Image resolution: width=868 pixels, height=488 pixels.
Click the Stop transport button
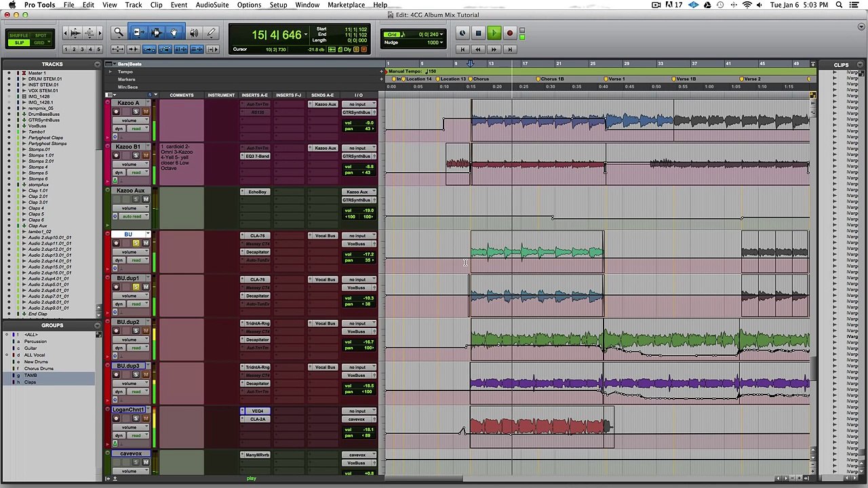(478, 33)
